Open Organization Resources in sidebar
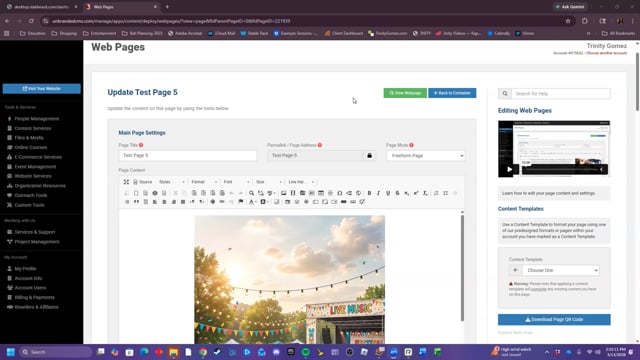 (x=40, y=186)
